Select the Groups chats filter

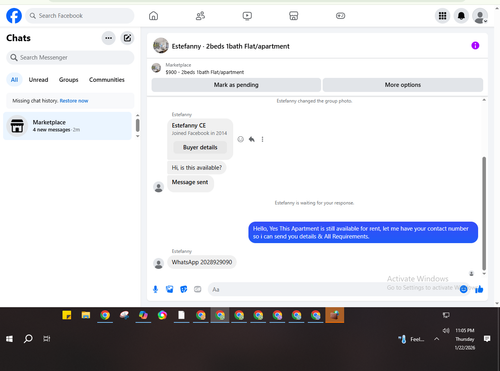(x=68, y=80)
